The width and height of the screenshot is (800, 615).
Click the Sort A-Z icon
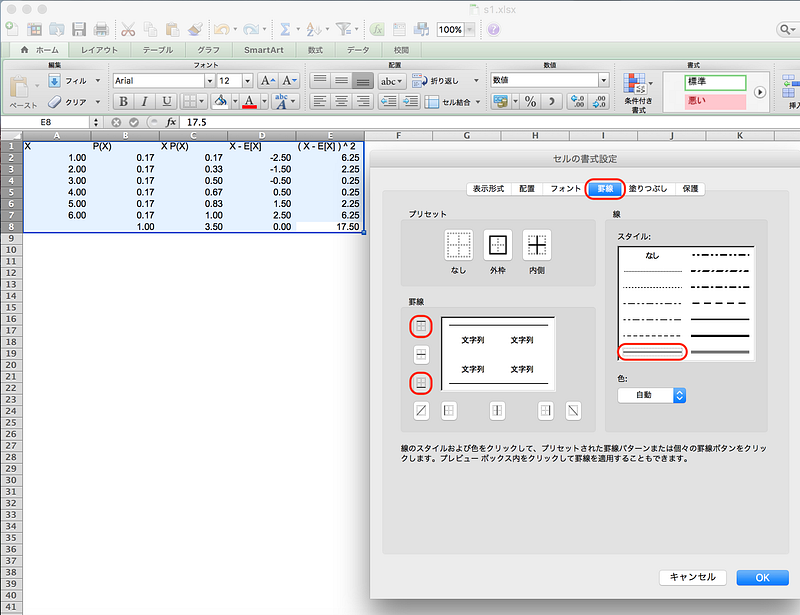tap(313, 29)
